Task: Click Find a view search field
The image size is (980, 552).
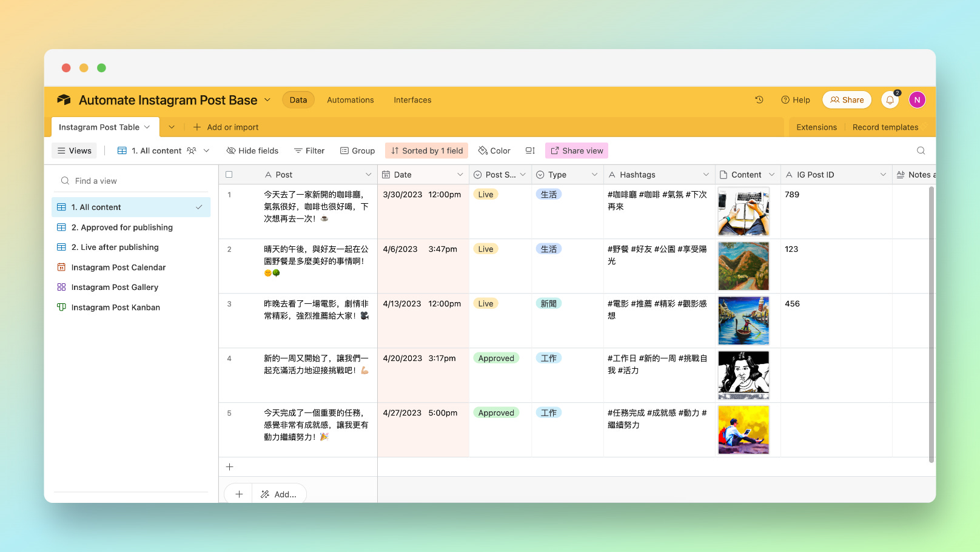Action: coord(131,181)
